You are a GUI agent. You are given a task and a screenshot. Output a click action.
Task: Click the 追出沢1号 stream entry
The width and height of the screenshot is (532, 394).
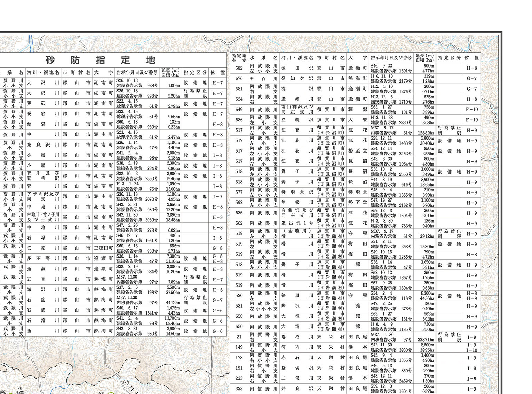(297, 223)
